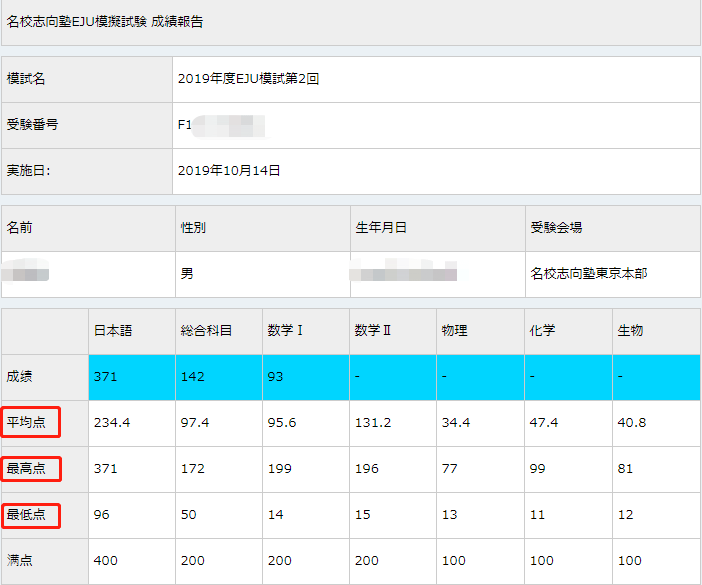Select the highest score 77 for 物理
Viewport: 702px width, 585px height.
click(x=449, y=469)
